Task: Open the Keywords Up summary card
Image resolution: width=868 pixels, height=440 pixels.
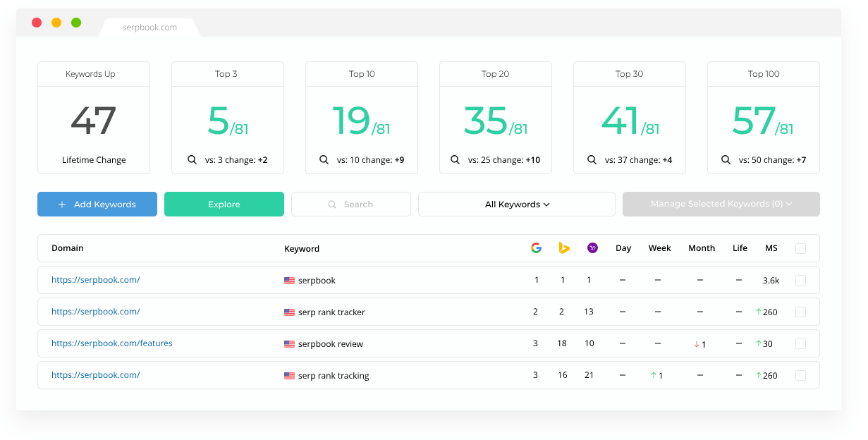Action: click(94, 118)
